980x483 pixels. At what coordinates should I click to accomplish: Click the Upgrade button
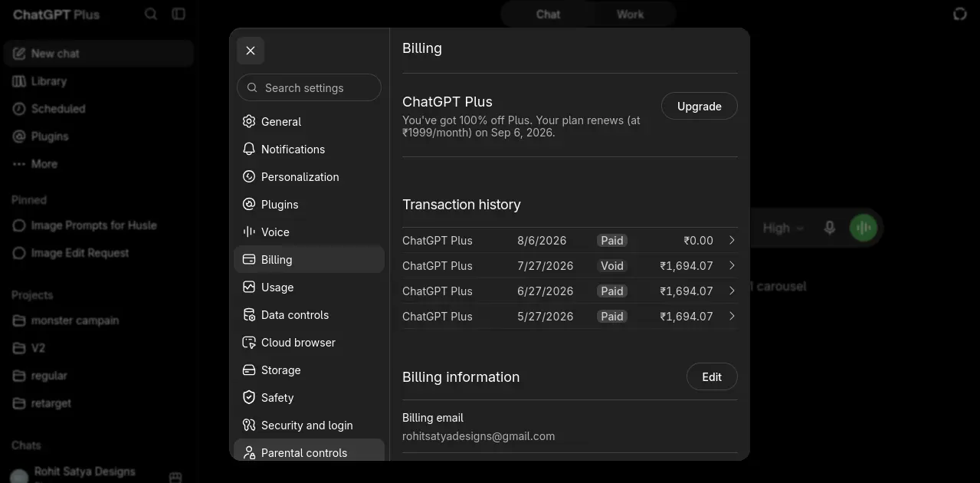pyautogui.click(x=700, y=106)
